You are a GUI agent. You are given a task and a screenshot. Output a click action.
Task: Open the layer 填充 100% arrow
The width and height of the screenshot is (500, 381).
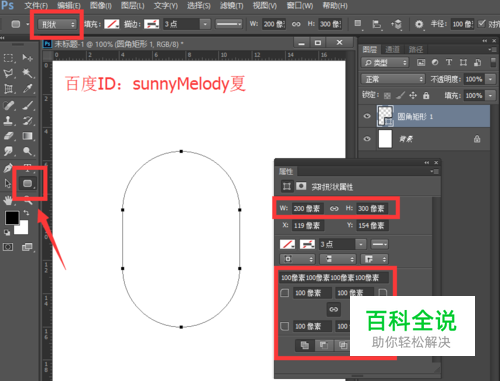[x=490, y=96]
